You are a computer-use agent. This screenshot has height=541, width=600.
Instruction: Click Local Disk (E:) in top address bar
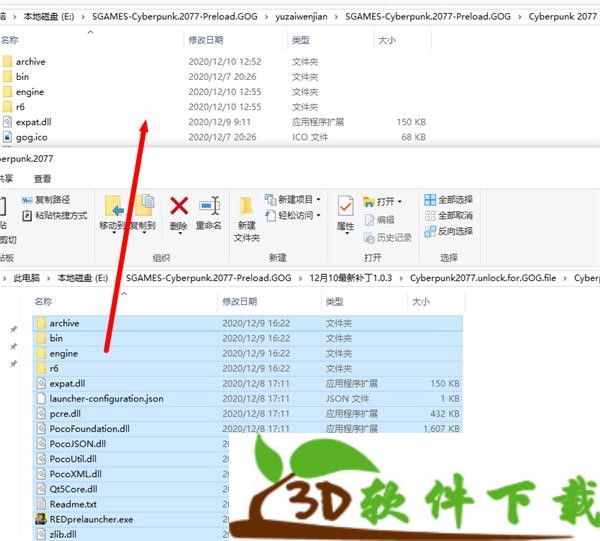click(49, 16)
